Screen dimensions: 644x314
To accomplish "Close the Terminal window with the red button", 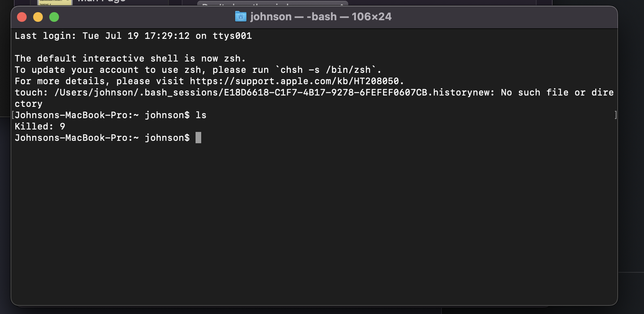I will click(x=22, y=17).
